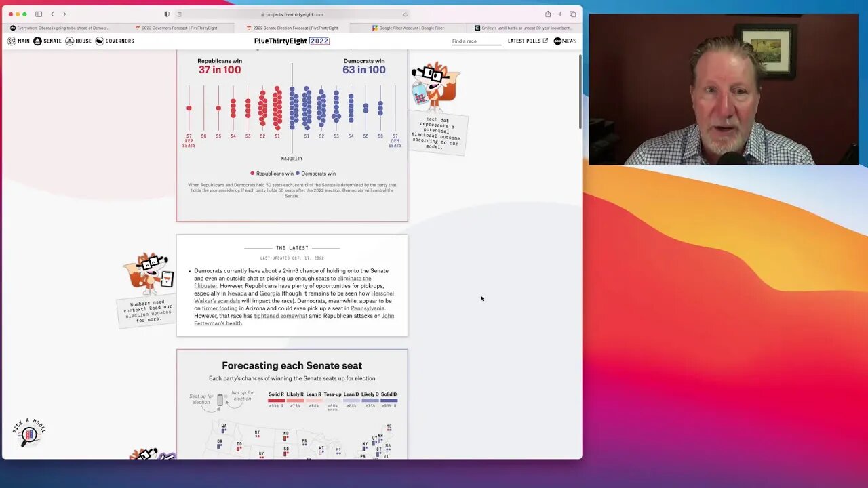Select the OR seat marker on the map
The image size is (868, 488).
(x=220, y=443)
